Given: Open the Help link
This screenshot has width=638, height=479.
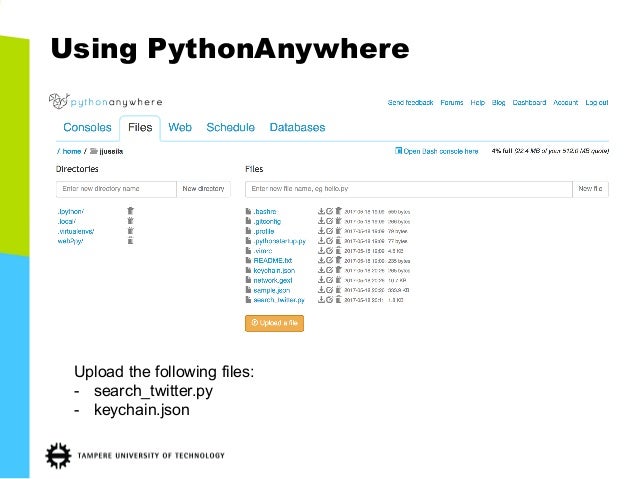Looking at the screenshot, I should pos(478,103).
